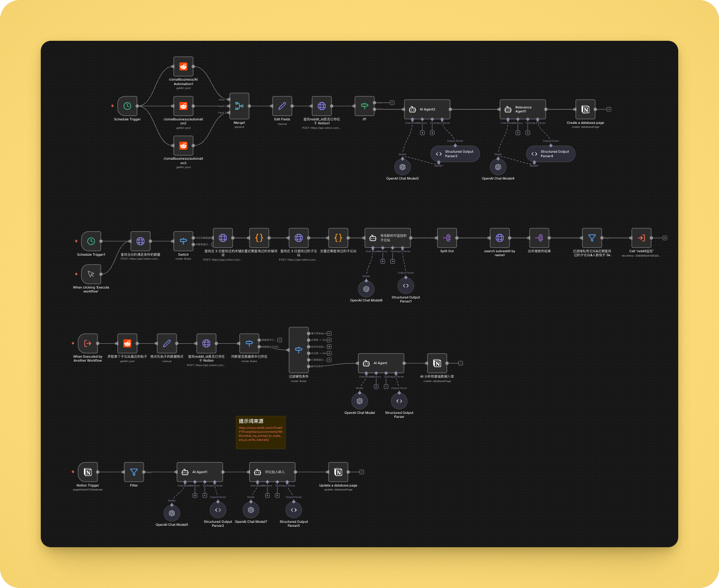Open the Relevance Agent1 node
Image resolution: width=719 pixels, height=588 pixels.
tap(523, 109)
